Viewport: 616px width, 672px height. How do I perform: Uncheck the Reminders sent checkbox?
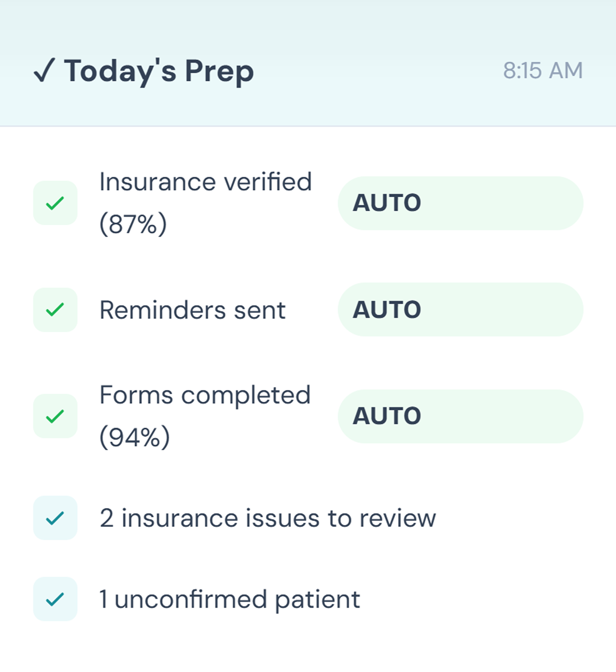(x=55, y=309)
